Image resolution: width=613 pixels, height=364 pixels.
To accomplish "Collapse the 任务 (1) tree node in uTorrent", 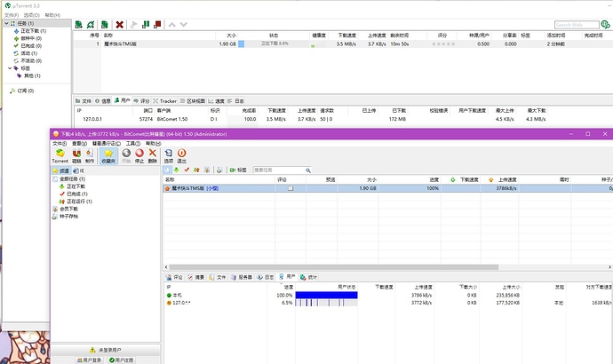I will click(6, 23).
